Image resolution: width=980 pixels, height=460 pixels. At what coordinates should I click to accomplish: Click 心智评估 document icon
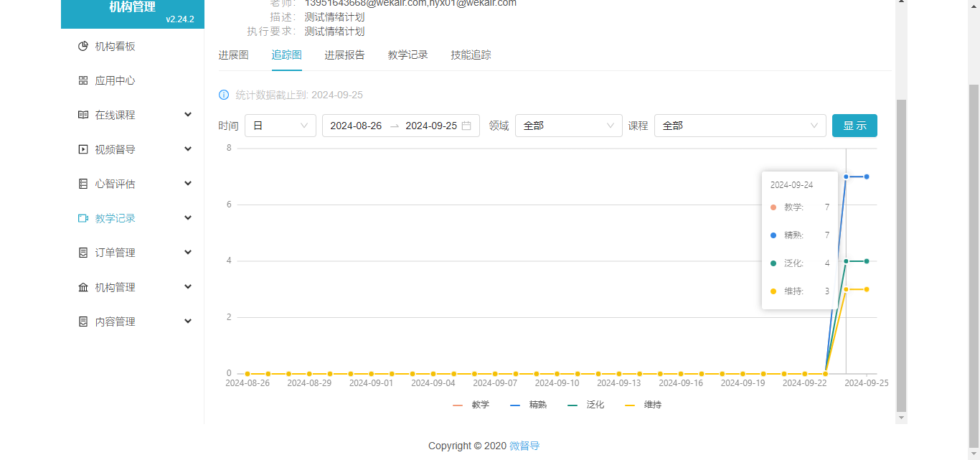(83, 184)
